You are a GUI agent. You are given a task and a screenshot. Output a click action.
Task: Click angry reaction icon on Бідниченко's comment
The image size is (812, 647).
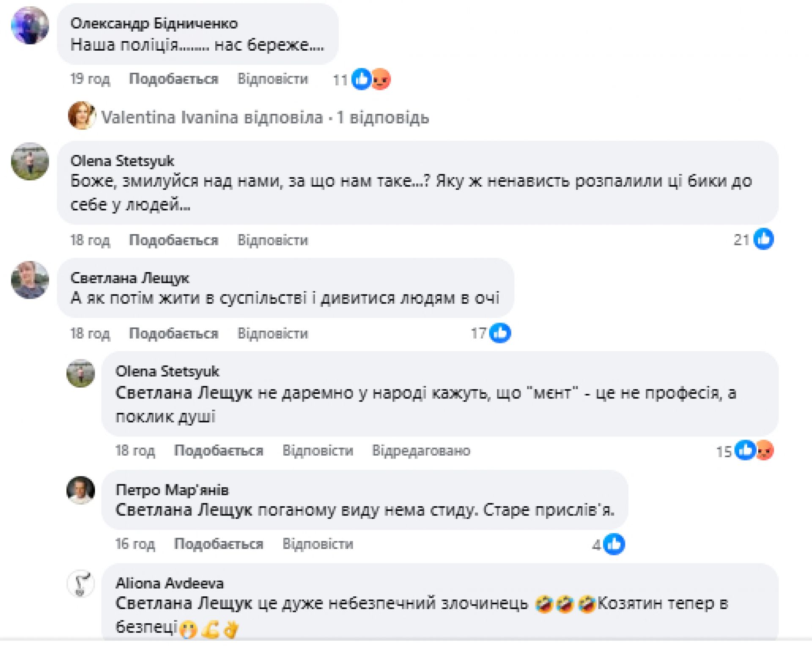[x=381, y=79]
